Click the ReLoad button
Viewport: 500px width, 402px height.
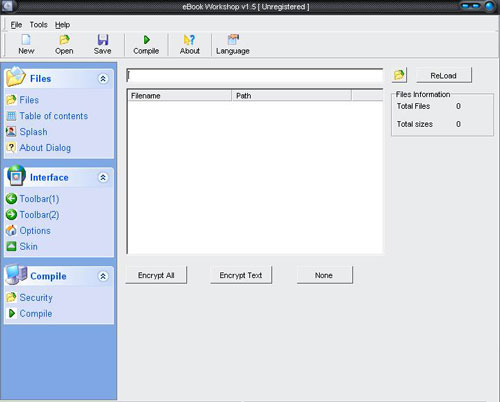tap(444, 75)
